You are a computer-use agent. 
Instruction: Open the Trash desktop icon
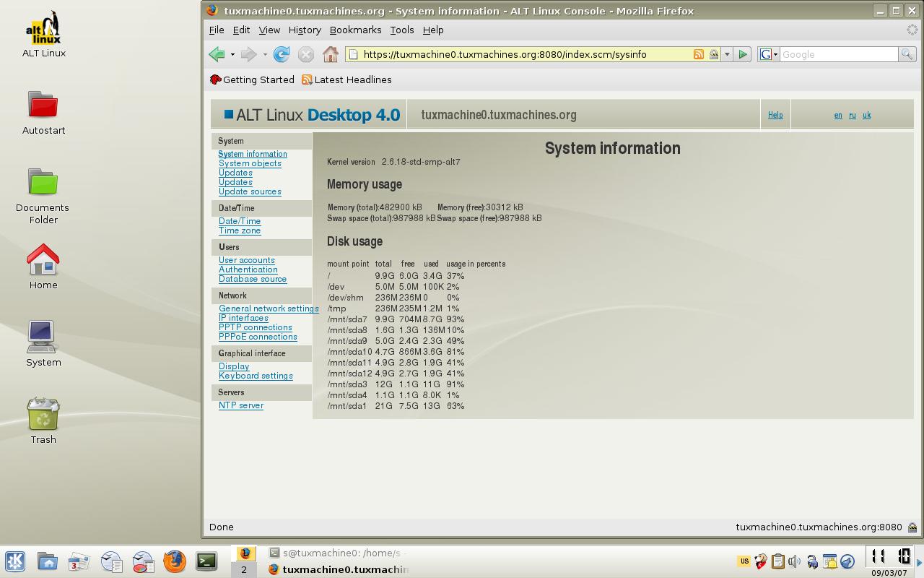click(x=43, y=420)
